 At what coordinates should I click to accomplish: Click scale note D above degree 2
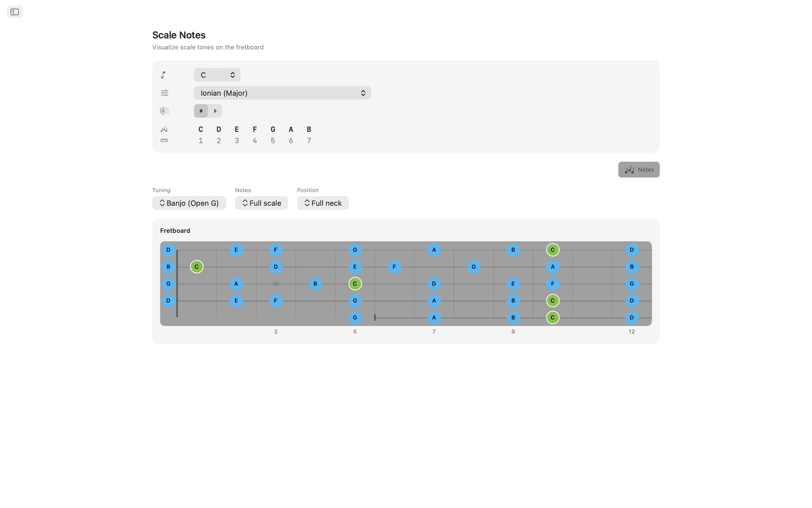219,129
